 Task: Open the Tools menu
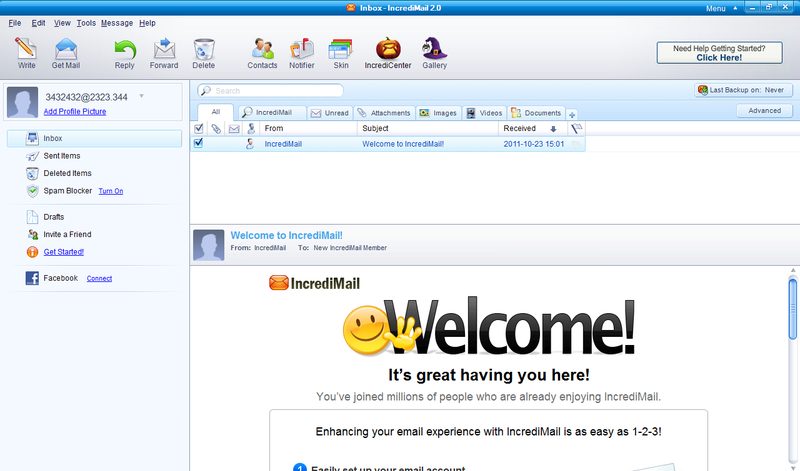tap(86, 23)
